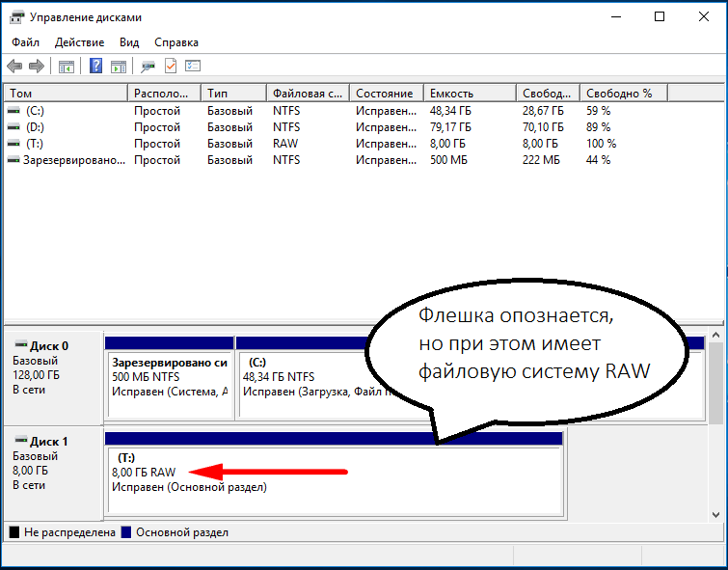Viewport: 728px width, 570px height.
Task: Open the Вид menu
Action: pyautogui.click(x=129, y=42)
